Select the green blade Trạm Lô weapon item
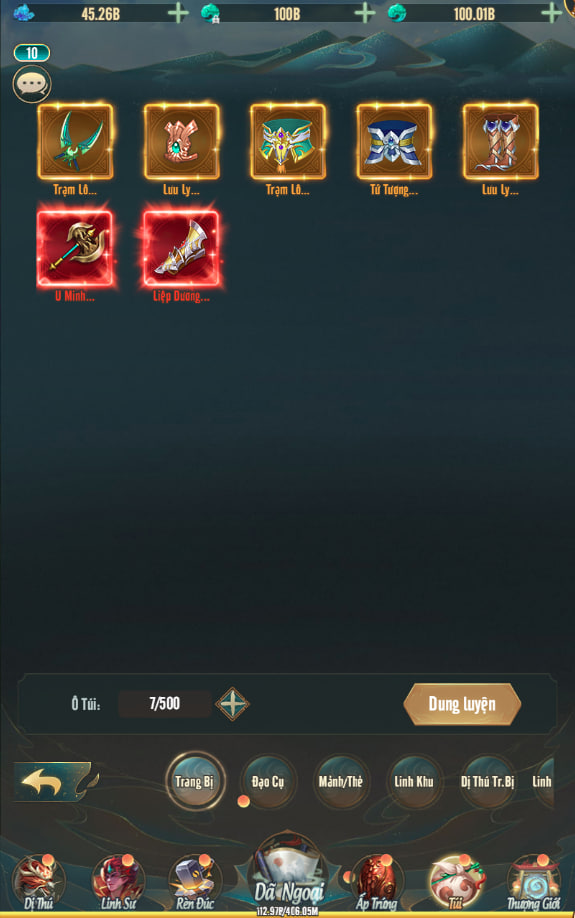Viewport: 575px width, 918px height. click(76, 142)
